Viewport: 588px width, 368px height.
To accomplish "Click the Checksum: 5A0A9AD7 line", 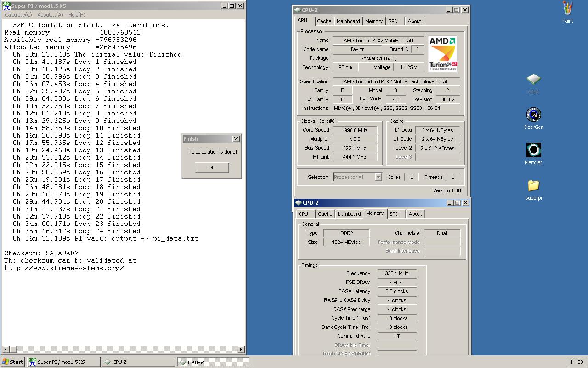I will [41, 253].
